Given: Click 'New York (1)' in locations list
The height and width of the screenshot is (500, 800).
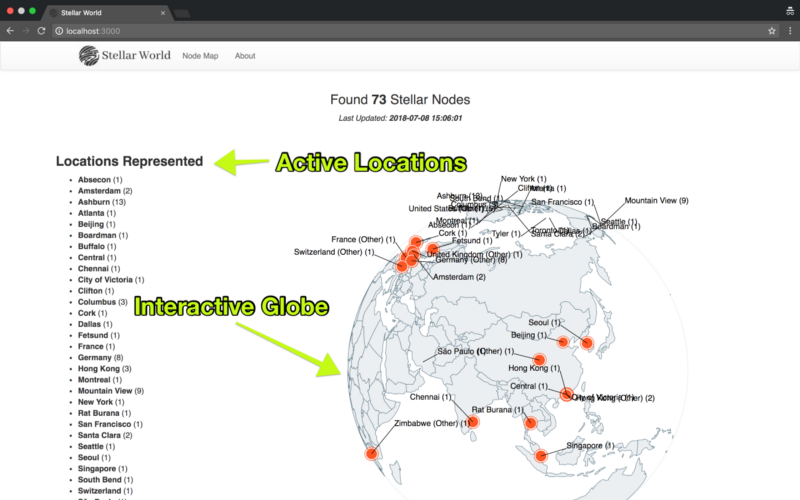Looking at the screenshot, I should click(101, 402).
